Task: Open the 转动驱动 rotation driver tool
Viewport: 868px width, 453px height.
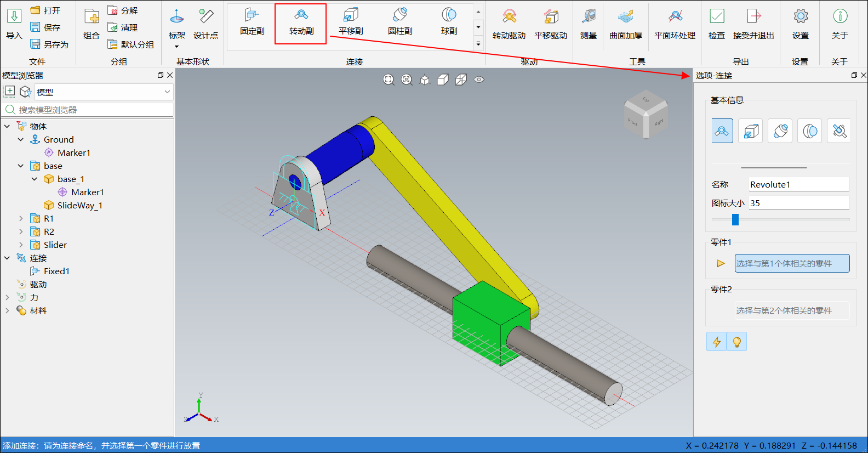Action: [x=509, y=25]
